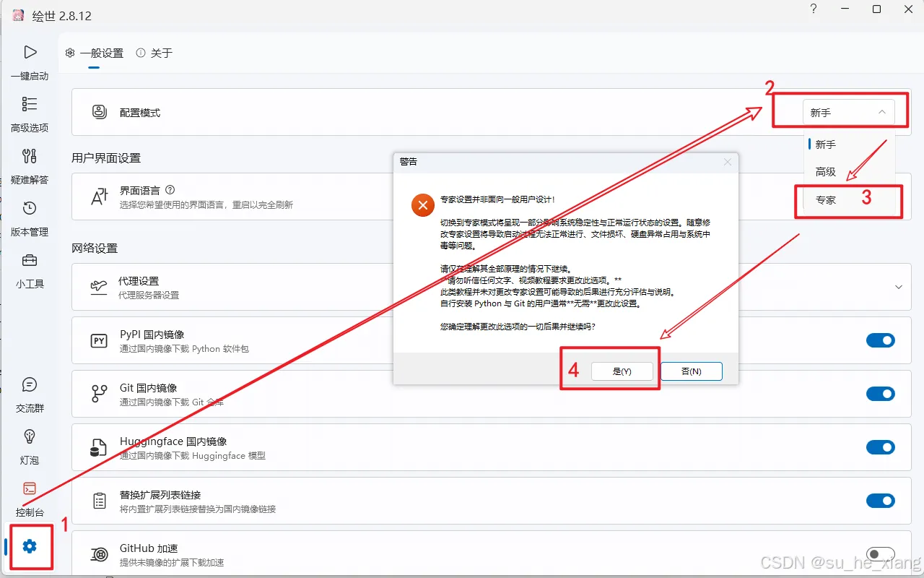Toggle off Huggingface 国内镜像

(881, 447)
